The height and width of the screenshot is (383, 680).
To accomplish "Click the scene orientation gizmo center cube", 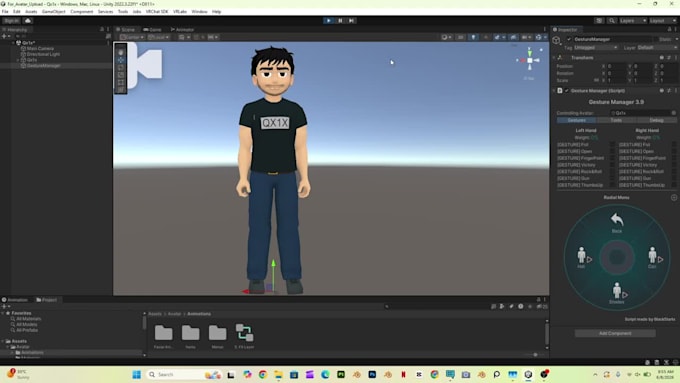I will (530, 61).
